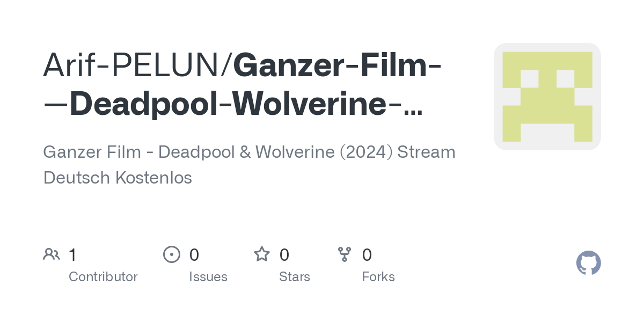
Task: Click the stars count number 0
Action: coord(284,254)
